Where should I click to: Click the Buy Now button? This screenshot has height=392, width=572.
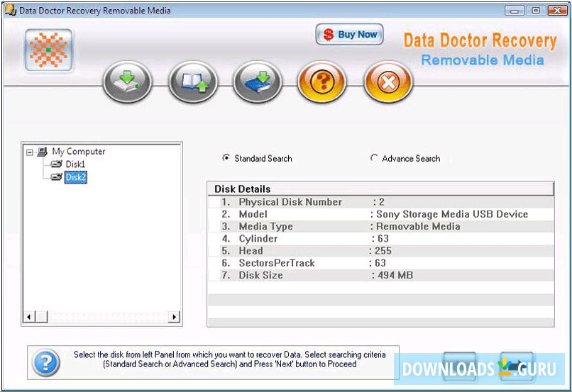pos(349,35)
